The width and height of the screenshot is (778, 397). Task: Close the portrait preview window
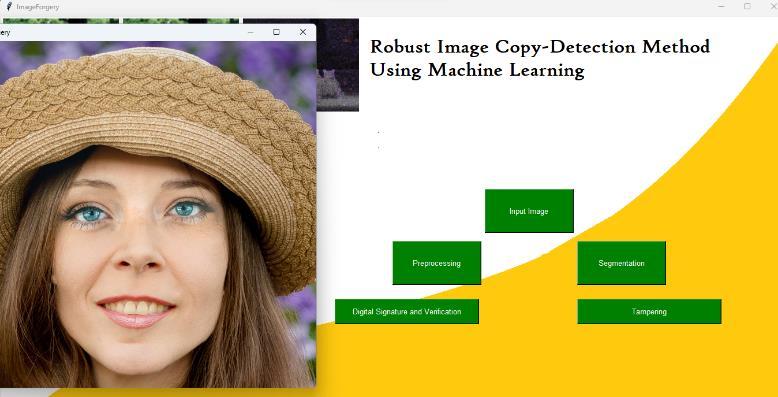point(303,32)
